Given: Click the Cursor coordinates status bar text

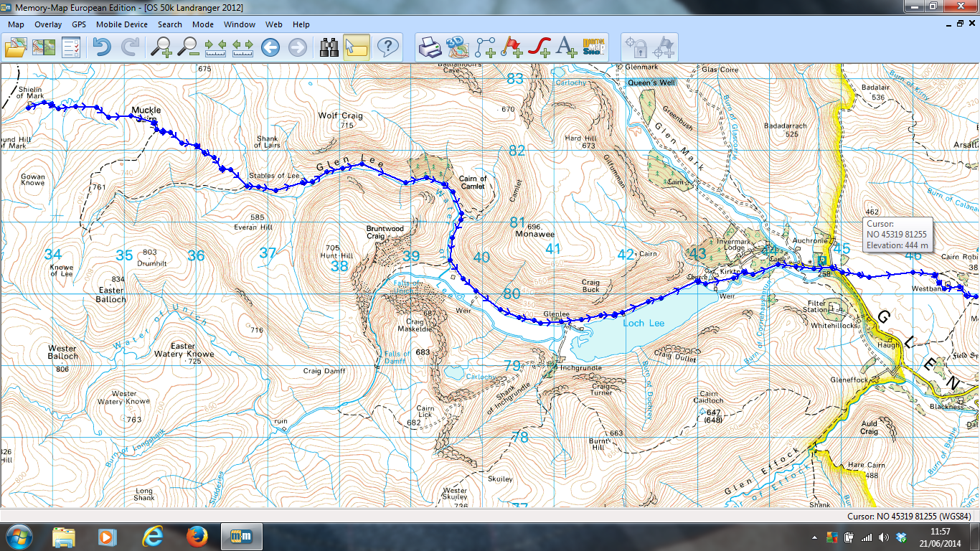Looking at the screenshot, I should coord(908,516).
